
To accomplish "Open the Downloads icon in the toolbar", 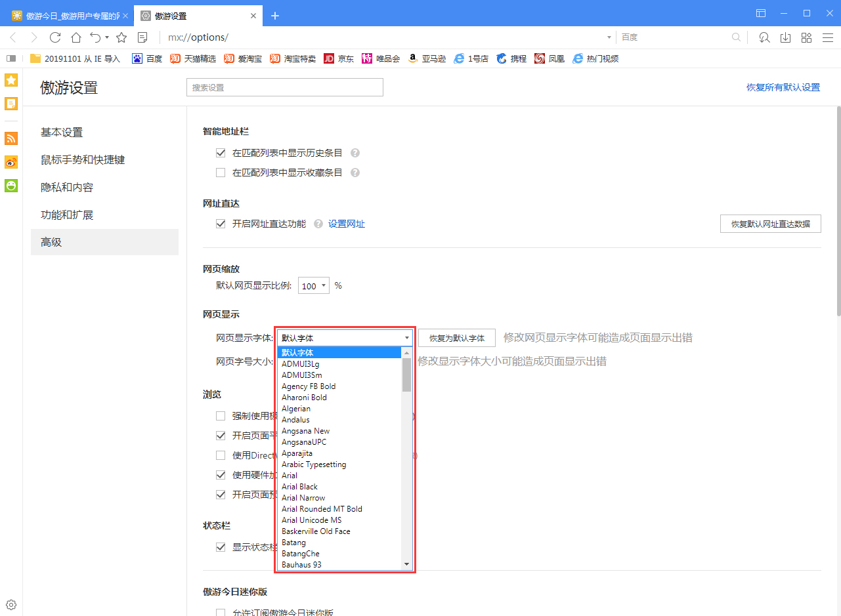I will 785,37.
